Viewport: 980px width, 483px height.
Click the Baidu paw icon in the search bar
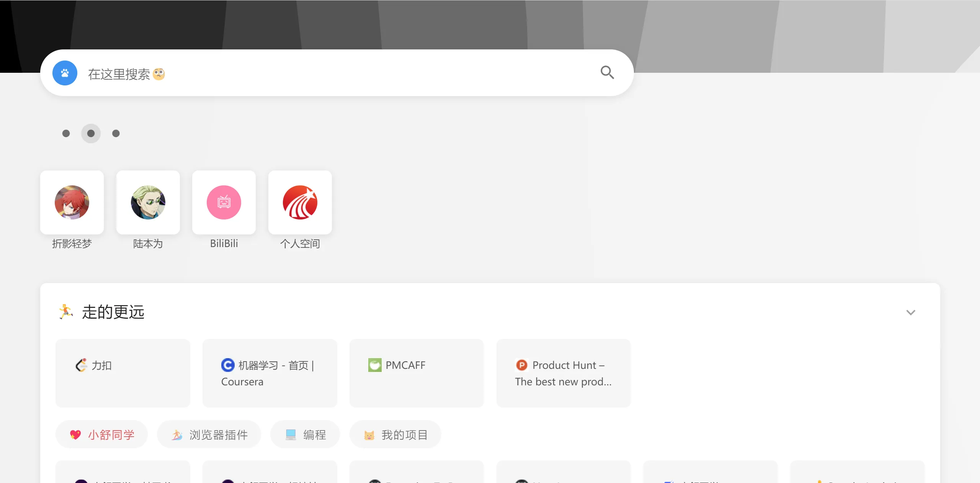64,73
